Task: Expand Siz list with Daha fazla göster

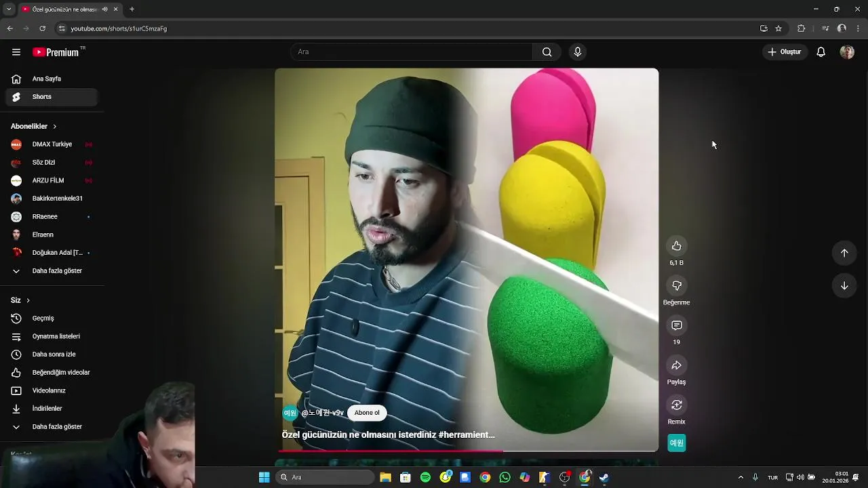Action: click(x=52, y=427)
